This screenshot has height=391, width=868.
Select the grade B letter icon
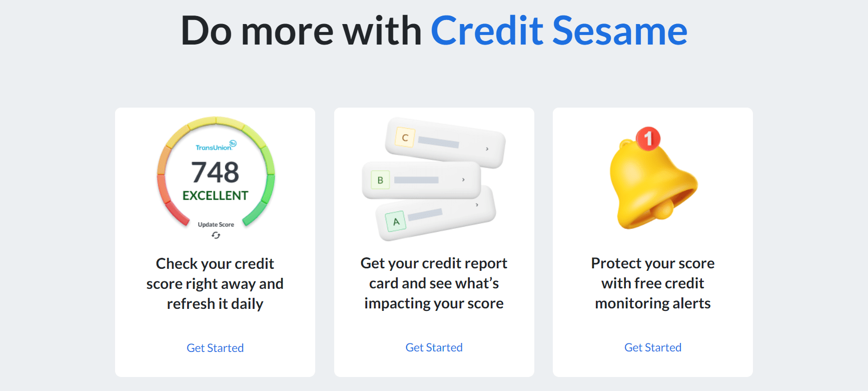click(x=380, y=180)
